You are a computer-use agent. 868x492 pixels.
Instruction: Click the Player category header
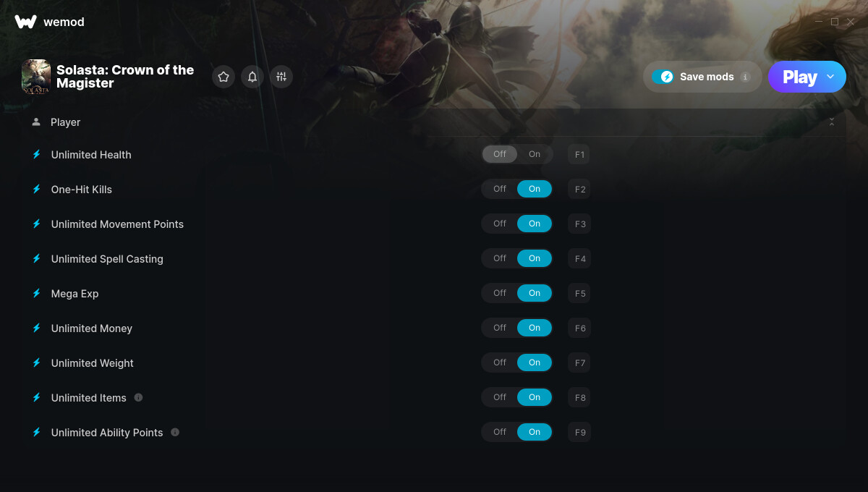[x=433, y=122]
